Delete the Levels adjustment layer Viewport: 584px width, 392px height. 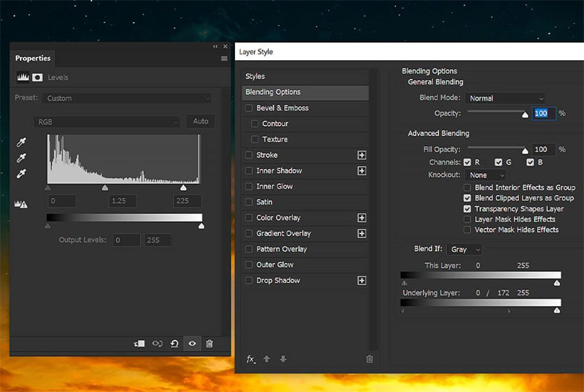coord(210,343)
